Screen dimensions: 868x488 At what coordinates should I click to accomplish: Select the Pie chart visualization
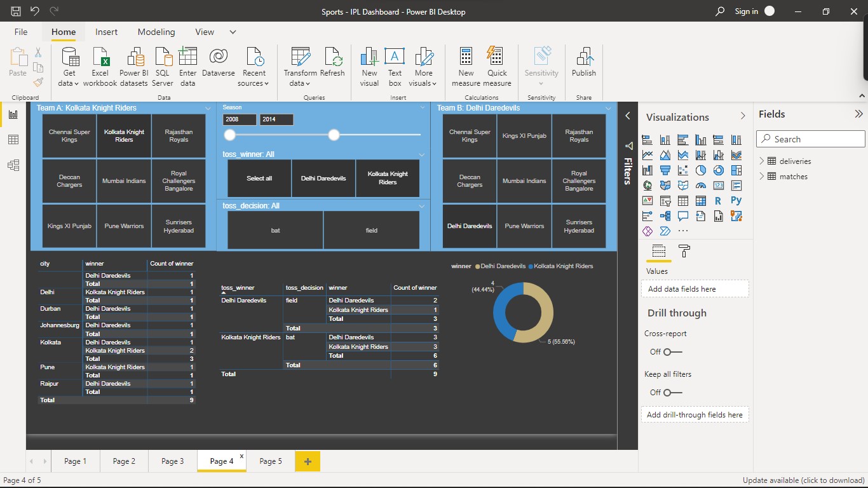(701, 170)
